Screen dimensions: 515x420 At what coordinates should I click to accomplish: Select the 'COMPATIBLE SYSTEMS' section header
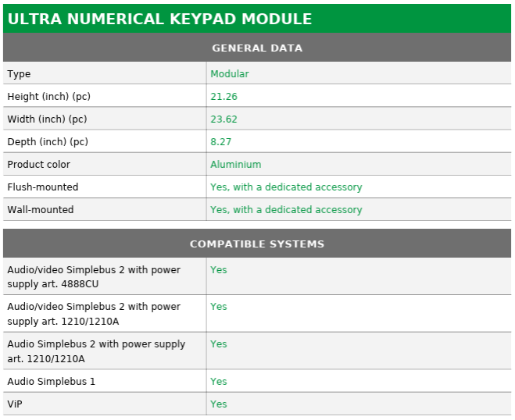tap(257, 244)
